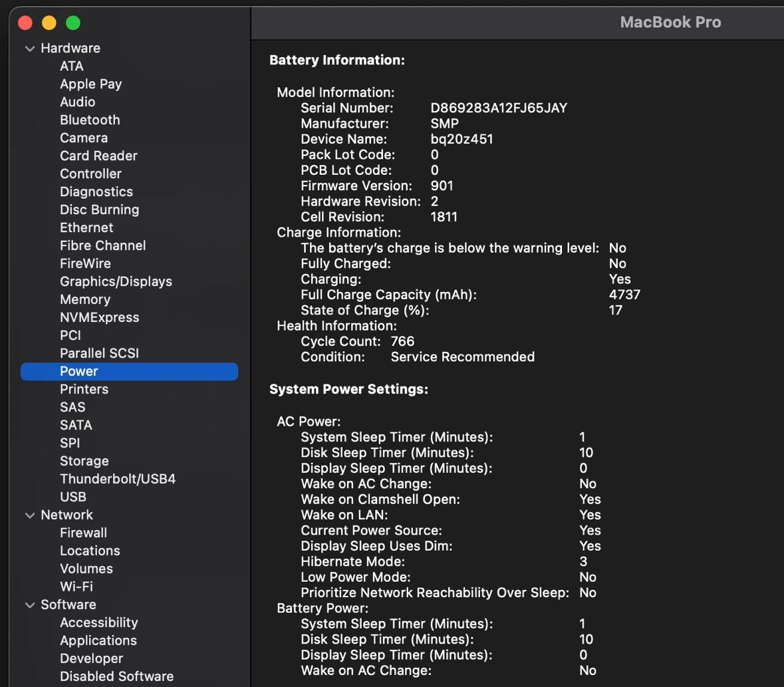Click the Battery Power subsection label
Screen dimensions: 784x687
pyautogui.click(x=323, y=609)
